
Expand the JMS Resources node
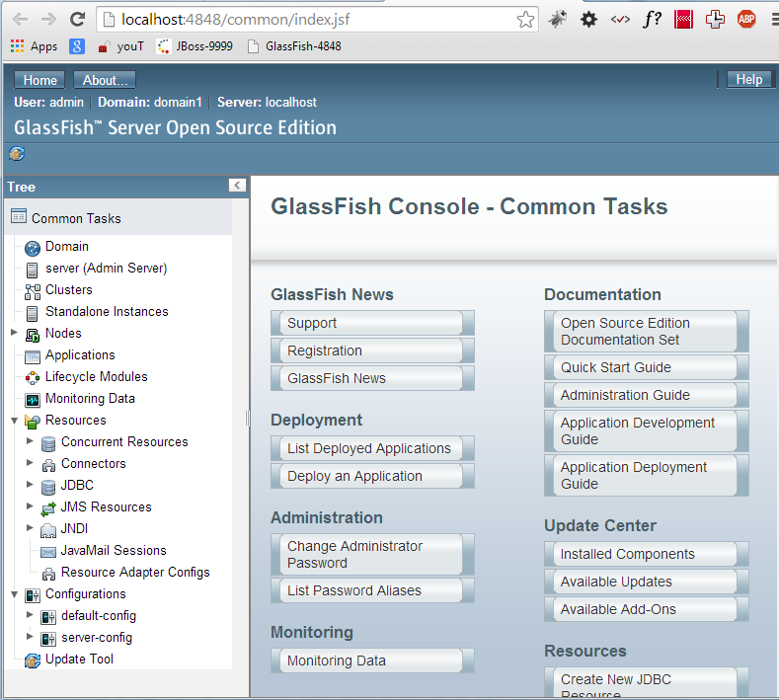pyautogui.click(x=30, y=506)
